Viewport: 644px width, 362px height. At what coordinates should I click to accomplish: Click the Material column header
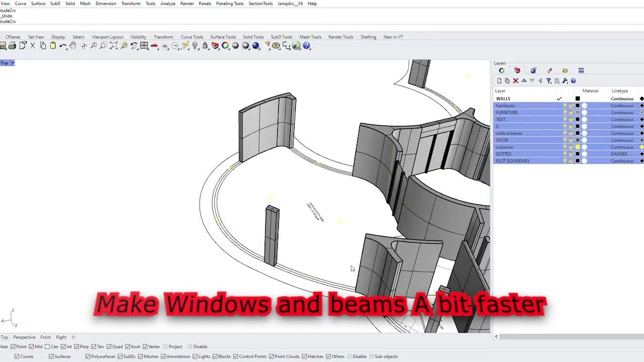[590, 91]
